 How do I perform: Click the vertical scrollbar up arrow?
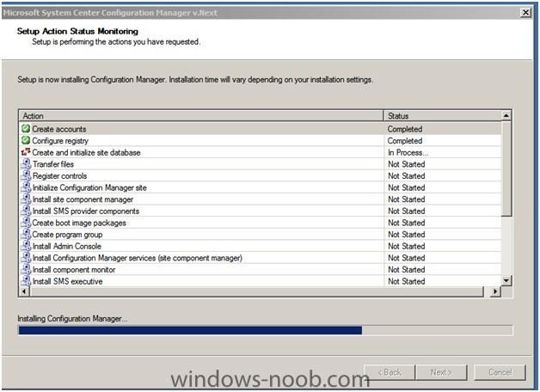[506, 116]
